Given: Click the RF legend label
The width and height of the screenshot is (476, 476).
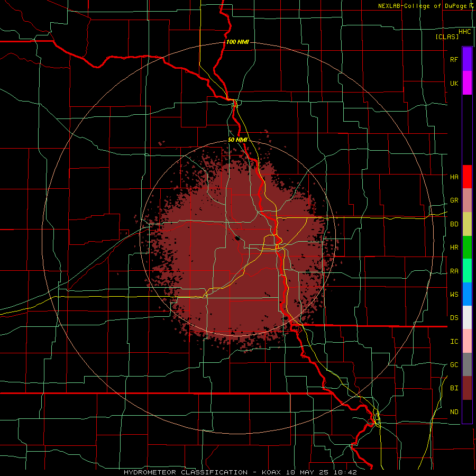Looking at the screenshot, I should tap(454, 59).
